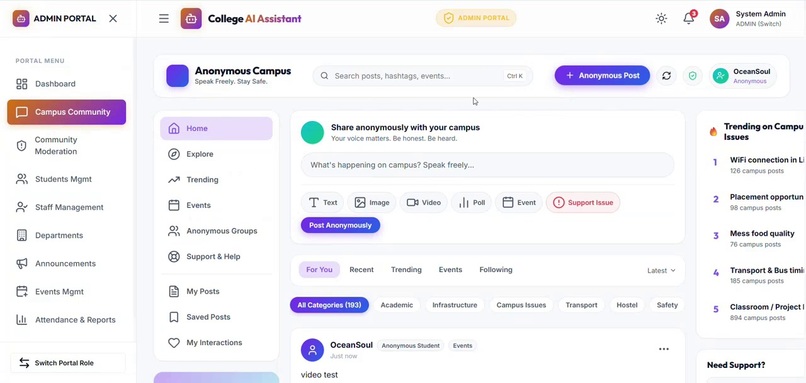The width and height of the screenshot is (806, 383).
Task: Select Campus Community menu item
Action: (67, 112)
